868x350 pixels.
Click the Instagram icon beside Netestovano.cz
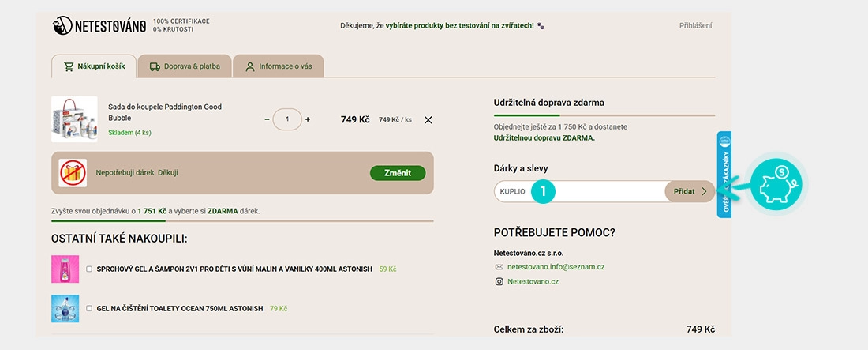[x=499, y=282]
